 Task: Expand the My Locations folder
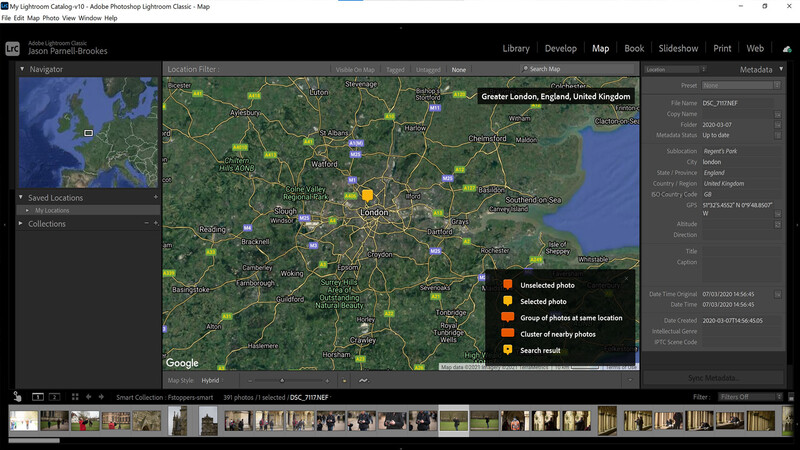pyautogui.click(x=27, y=210)
